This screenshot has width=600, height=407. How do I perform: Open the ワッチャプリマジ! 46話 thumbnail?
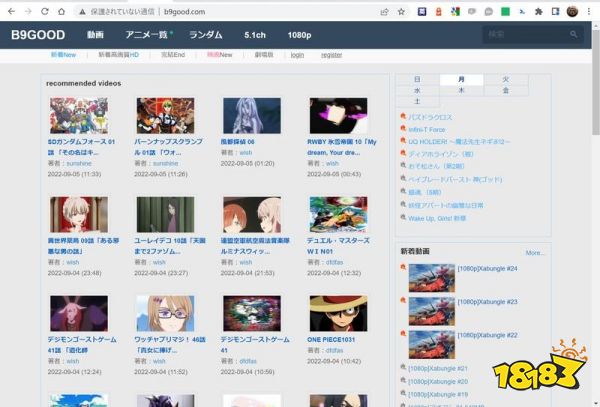(165, 313)
